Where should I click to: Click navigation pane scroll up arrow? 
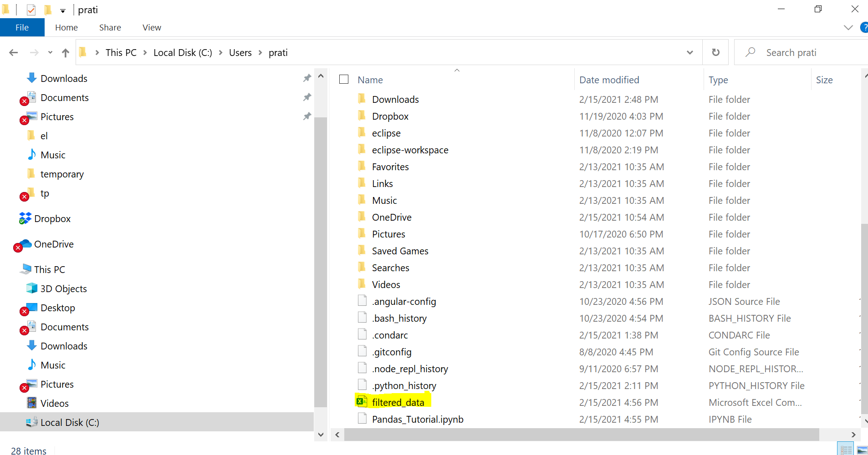pos(321,76)
